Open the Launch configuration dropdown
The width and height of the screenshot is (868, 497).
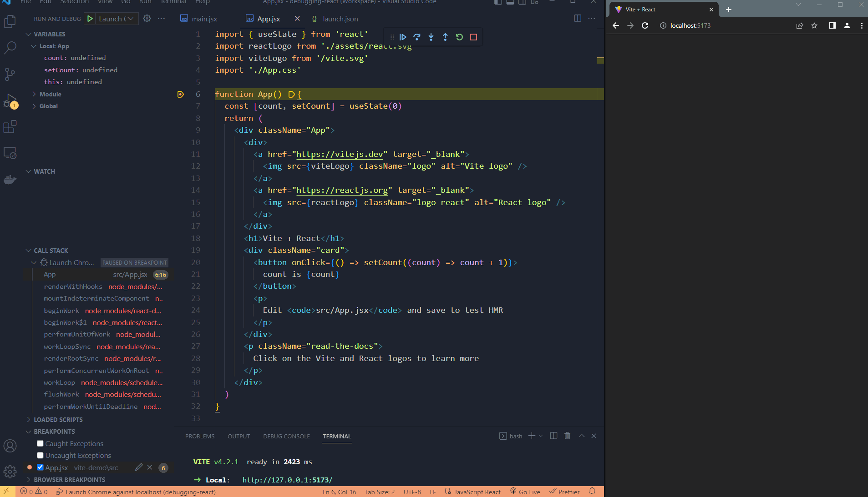pos(116,19)
